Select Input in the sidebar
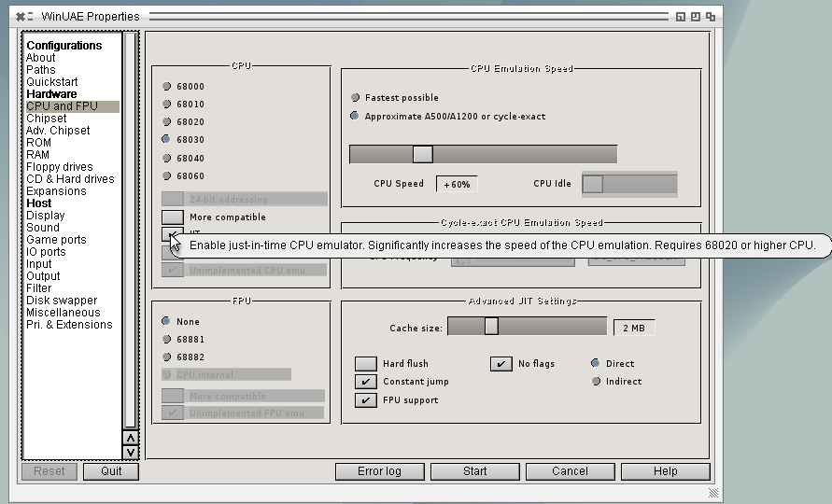Viewport: 832px width, 504px height. (38, 264)
